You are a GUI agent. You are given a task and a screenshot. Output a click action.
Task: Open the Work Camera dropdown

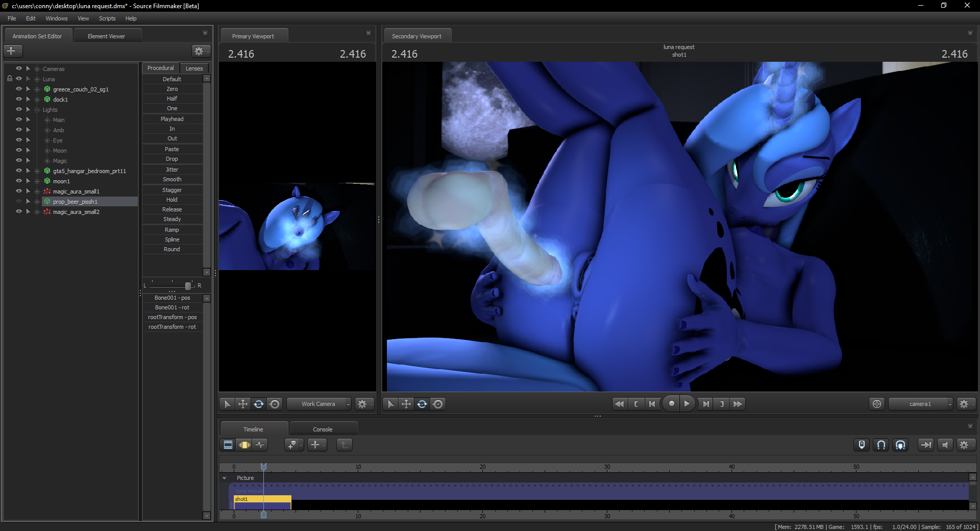tap(319, 404)
